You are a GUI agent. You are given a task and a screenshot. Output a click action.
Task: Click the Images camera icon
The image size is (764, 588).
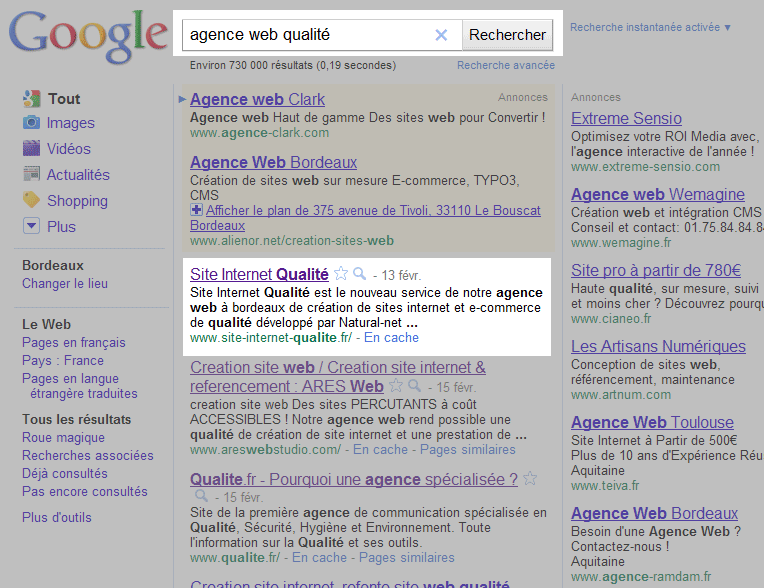[x=32, y=122]
